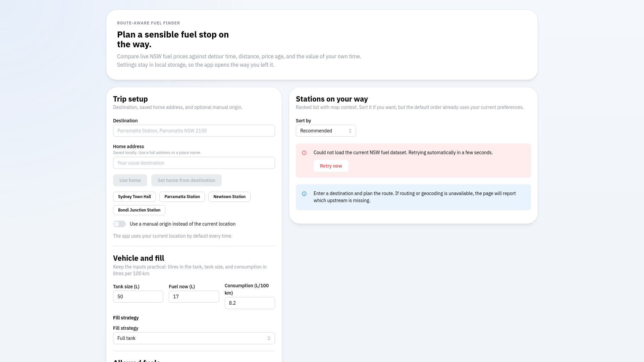The image size is (644, 362).
Task: Click the blue info alert icon
Action: (x=304, y=194)
